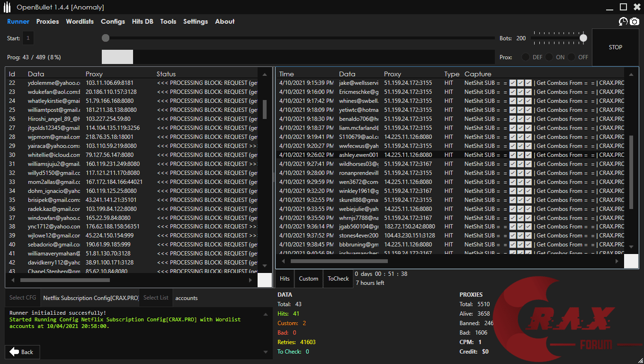Click the Back button

tap(22, 352)
